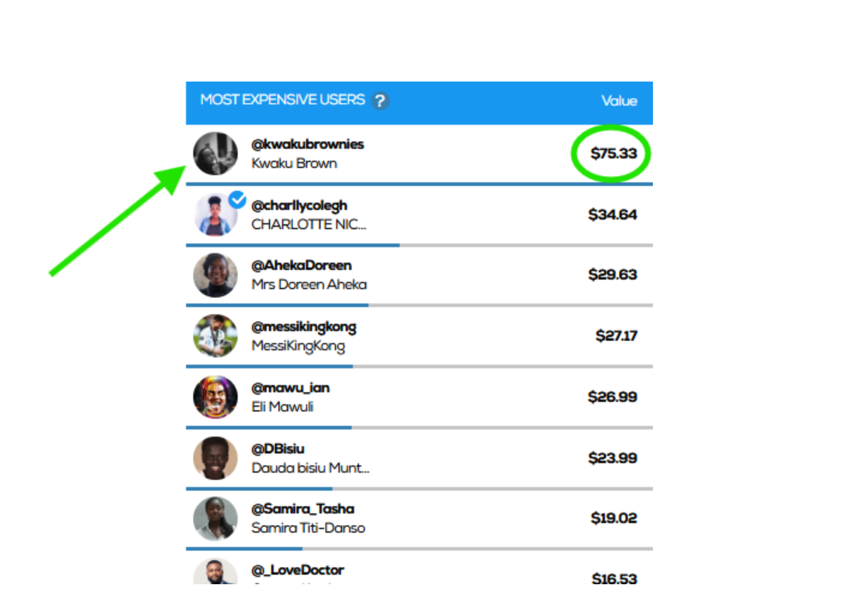The image size is (848, 616).
Task: Click the MOST EXPENSIVE USERS title
Action: click(x=283, y=100)
